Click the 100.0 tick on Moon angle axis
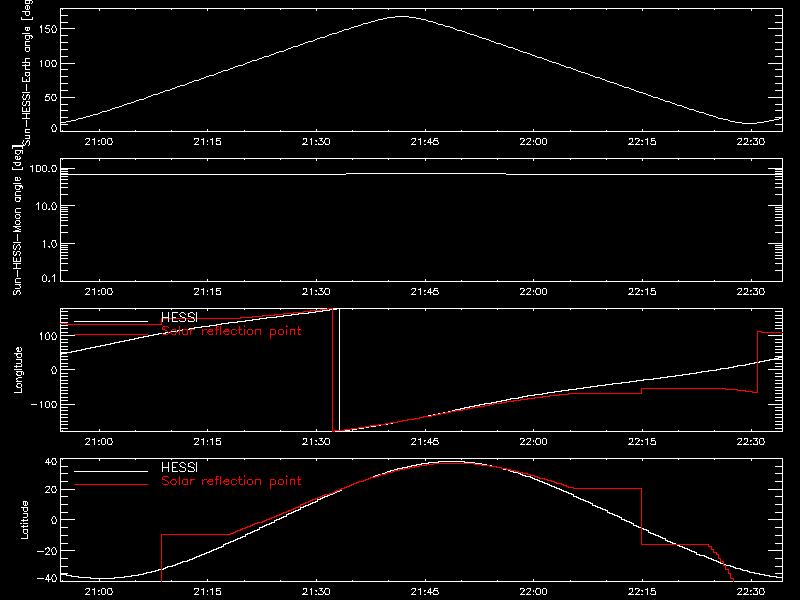 (43, 169)
